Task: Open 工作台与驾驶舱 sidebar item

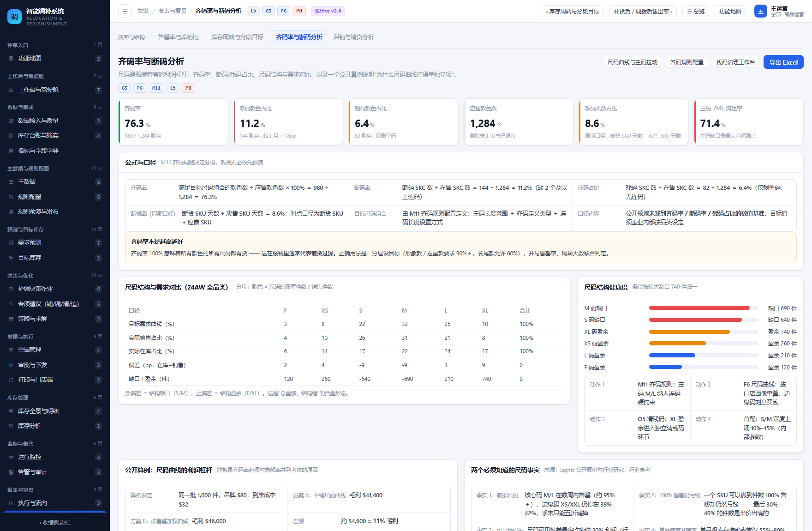Action: tap(55, 90)
